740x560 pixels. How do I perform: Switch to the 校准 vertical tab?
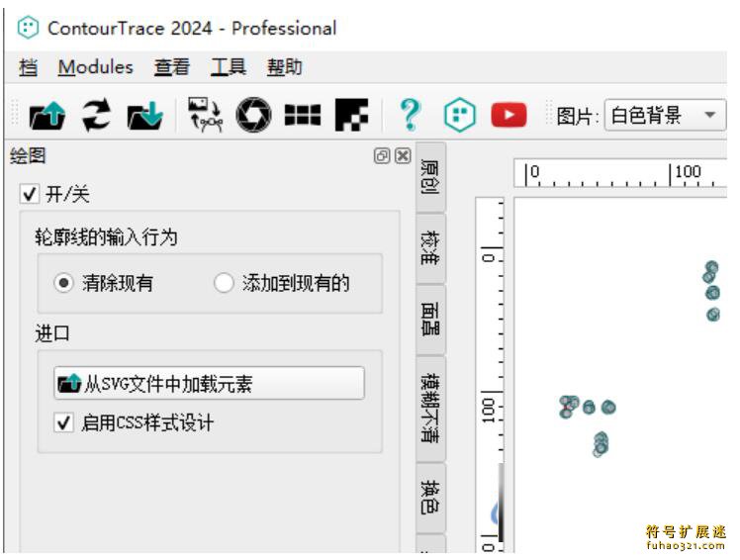pos(430,248)
